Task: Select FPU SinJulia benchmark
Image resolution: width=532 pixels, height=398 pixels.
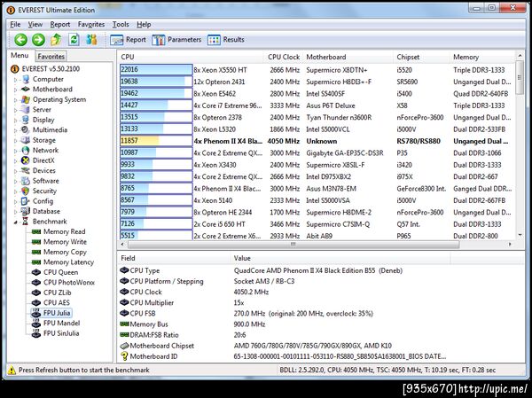Action: pos(61,333)
